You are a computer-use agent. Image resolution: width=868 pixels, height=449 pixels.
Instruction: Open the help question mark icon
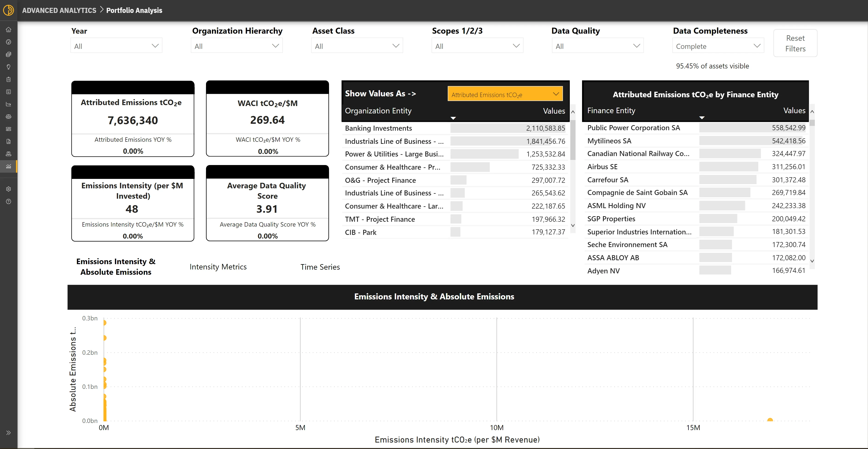(9, 202)
